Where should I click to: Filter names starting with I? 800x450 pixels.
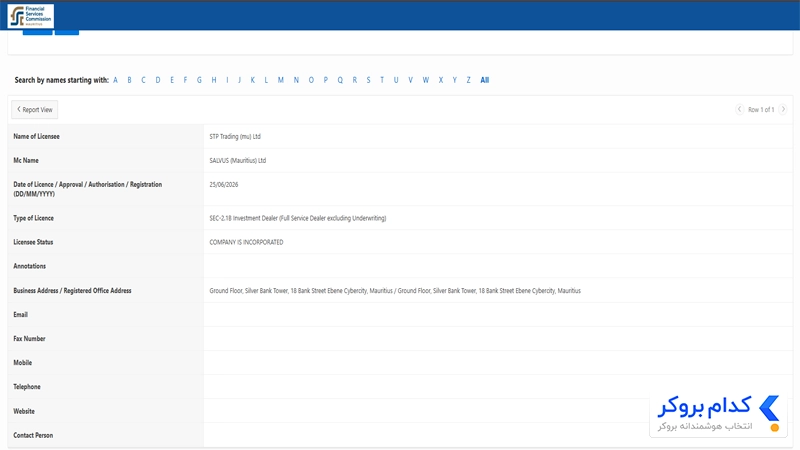[x=227, y=80]
